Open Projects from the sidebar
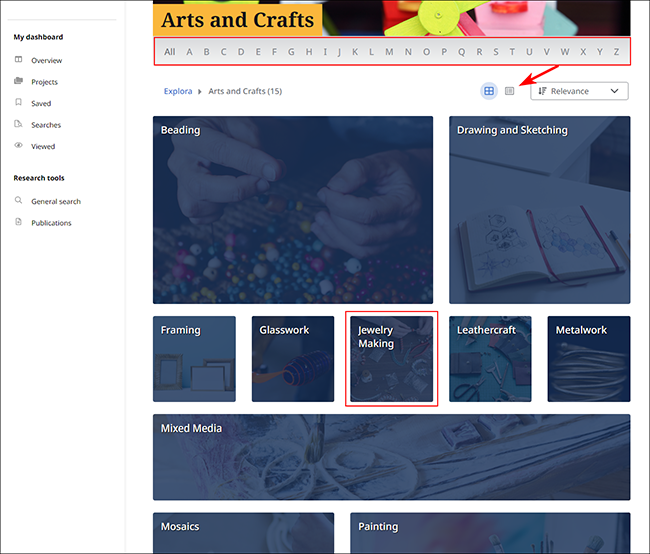Screen dimensions: 650x554 coord(44,82)
